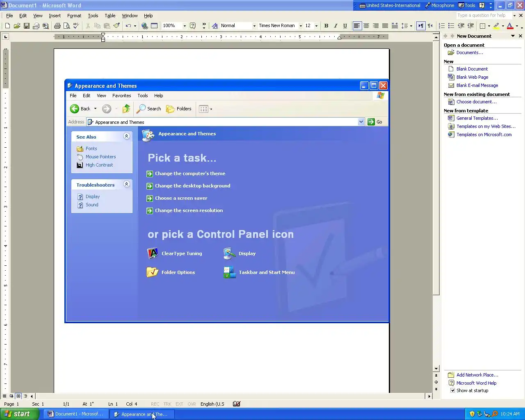The width and height of the screenshot is (525, 420).
Task: Open Word's Table menu
Action: click(x=110, y=16)
